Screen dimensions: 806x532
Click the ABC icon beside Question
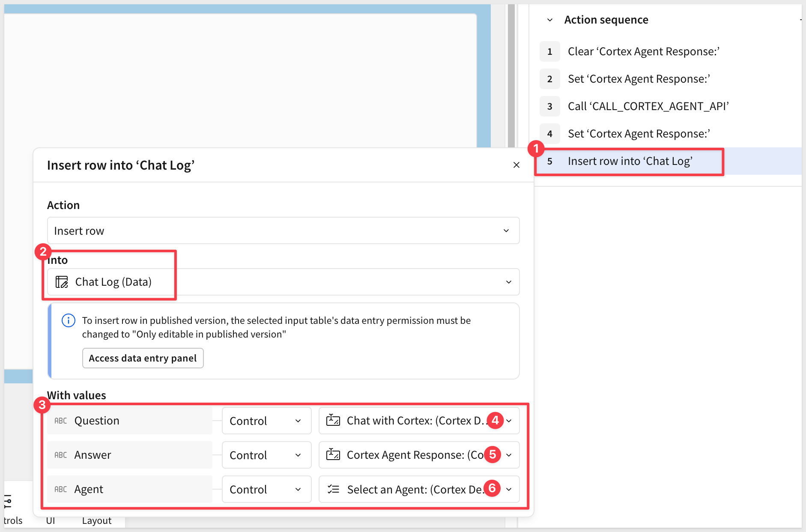pos(60,421)
